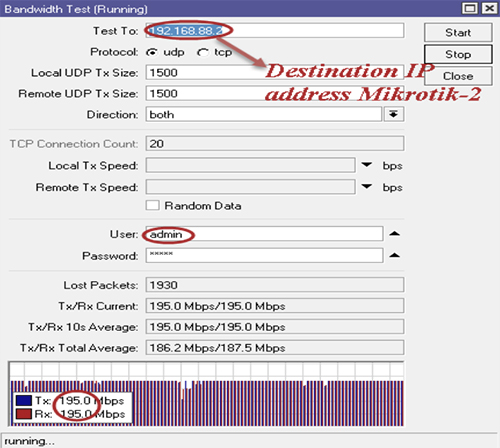Expand the Local Tx Speed arrow
The width and height of the screenshot is (500, 448).
click(367, 165)
